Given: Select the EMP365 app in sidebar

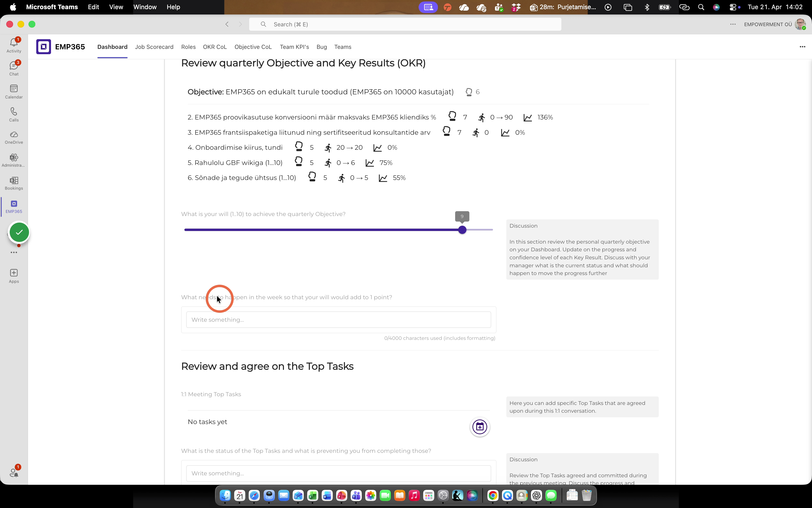Looking at the screenshot, I should pos(14,207).
